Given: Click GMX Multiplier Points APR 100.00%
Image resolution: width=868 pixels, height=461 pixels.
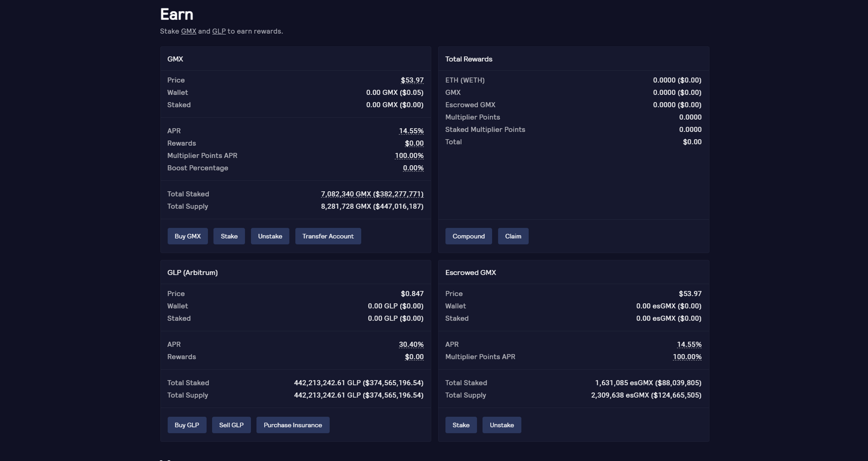Looking at the screenshot, I should pos(409,156).
